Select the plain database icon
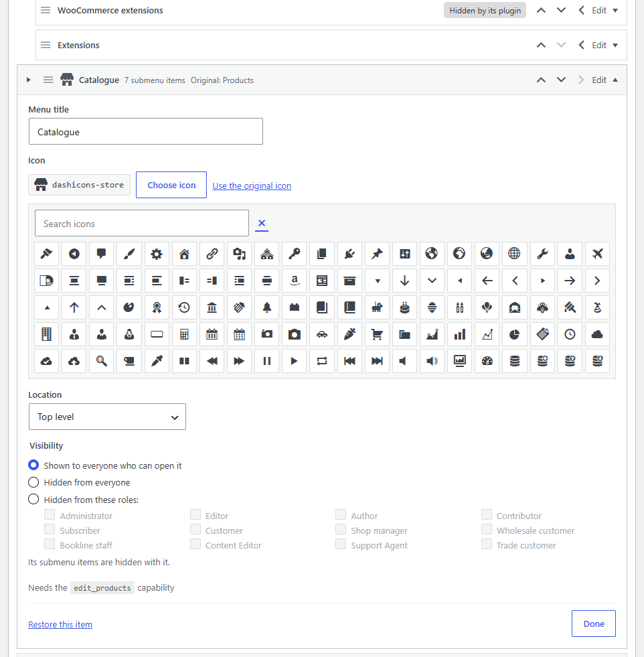This screenshot has width=644, height=657. pyautogui.click(x=515, y=361)
